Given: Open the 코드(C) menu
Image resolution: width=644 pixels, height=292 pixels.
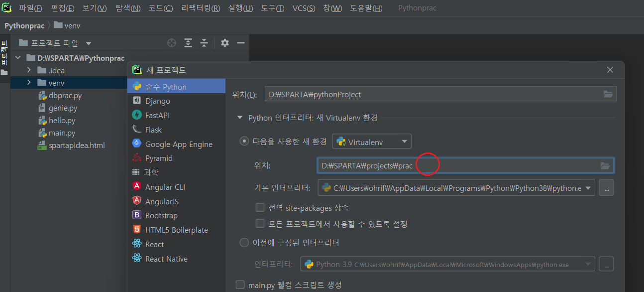Looking at the screenshot, I should click(x=161, y=8).
